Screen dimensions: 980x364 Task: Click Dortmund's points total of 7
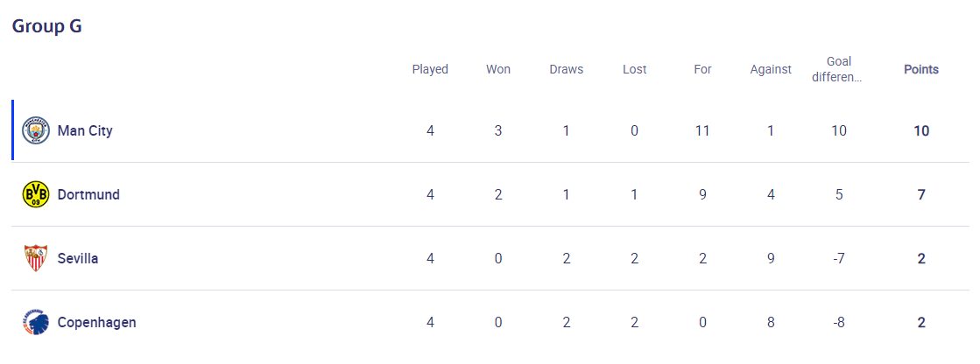pyautogui.click(x=921, y=195)
